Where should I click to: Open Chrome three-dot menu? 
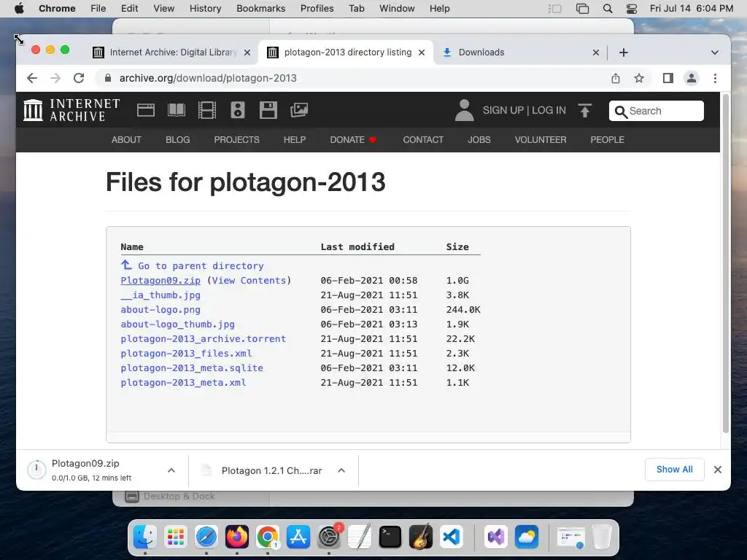click(x=715, y=78)
